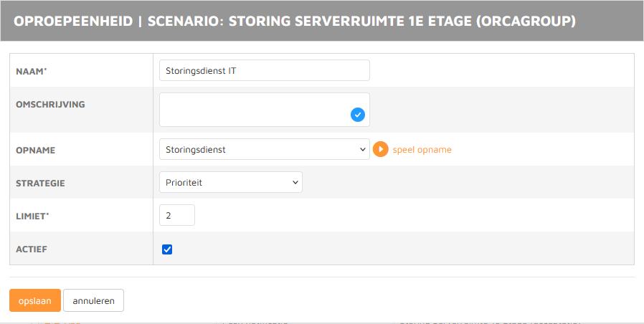Viewport: 644px width, 324px height.
Task: Click the NAAM field label
Action: (x=35, y=71)
